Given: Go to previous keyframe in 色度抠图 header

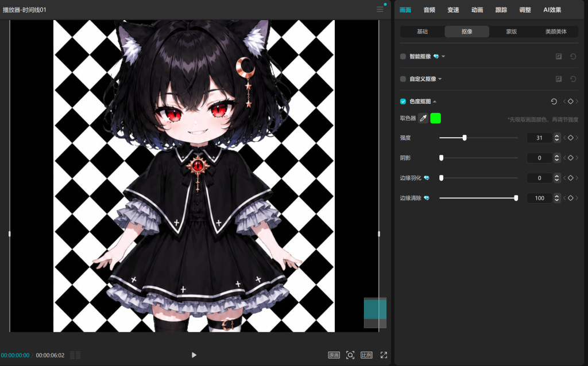Looking at the screenshot, I should tap(564, 102).
